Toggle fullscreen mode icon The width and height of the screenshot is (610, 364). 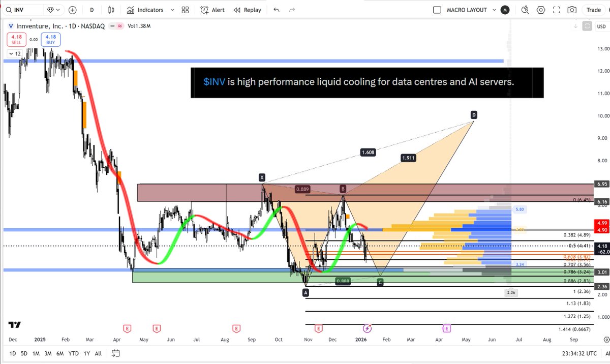click(x=557, y=10)
